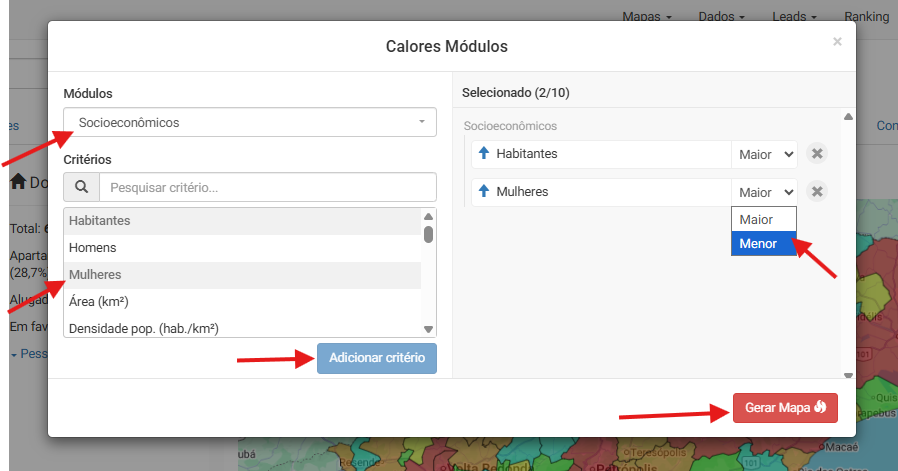Click the blue arrow beside Habitantes
The image size is (898, 471).
click(485, 154)
